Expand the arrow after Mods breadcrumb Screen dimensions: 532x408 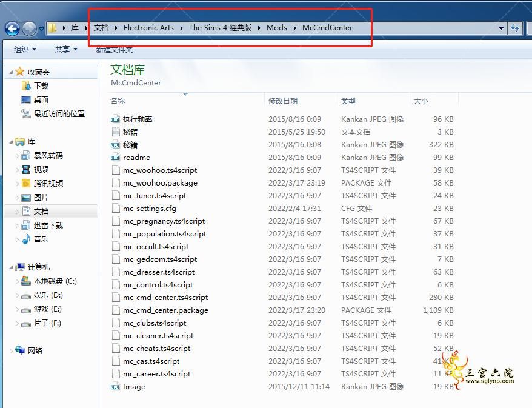tap(295, 28)
